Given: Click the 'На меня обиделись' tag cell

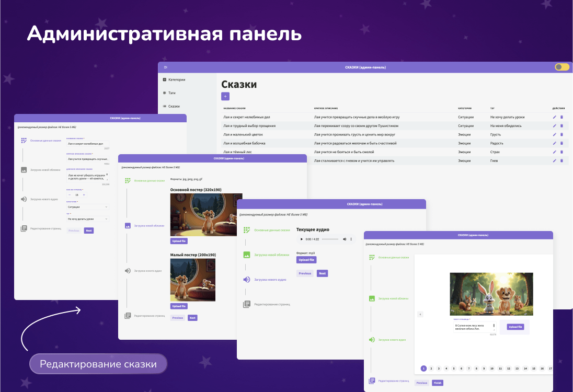Looking at the screenshot, I should click(x=506, y=125).
